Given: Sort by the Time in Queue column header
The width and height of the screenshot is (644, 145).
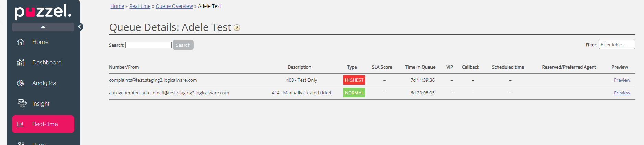Looking at the screenshot, I should click(x=420, y=67).
